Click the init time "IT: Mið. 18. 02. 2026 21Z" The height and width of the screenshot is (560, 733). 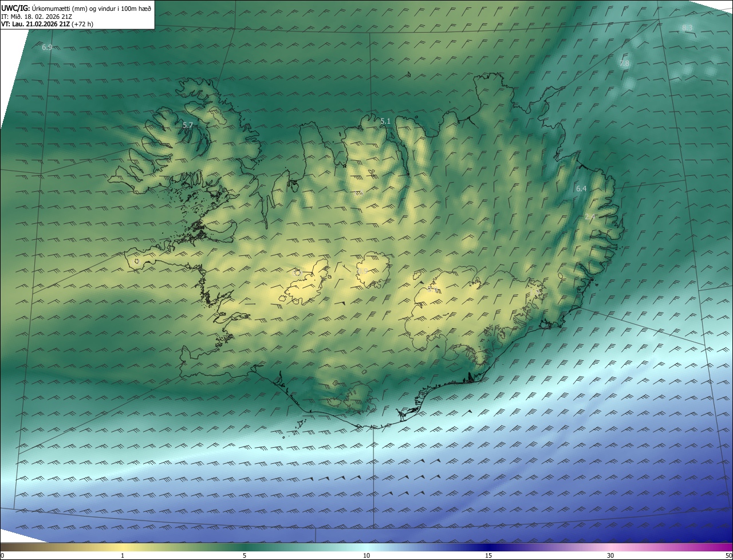coord(37,16)
